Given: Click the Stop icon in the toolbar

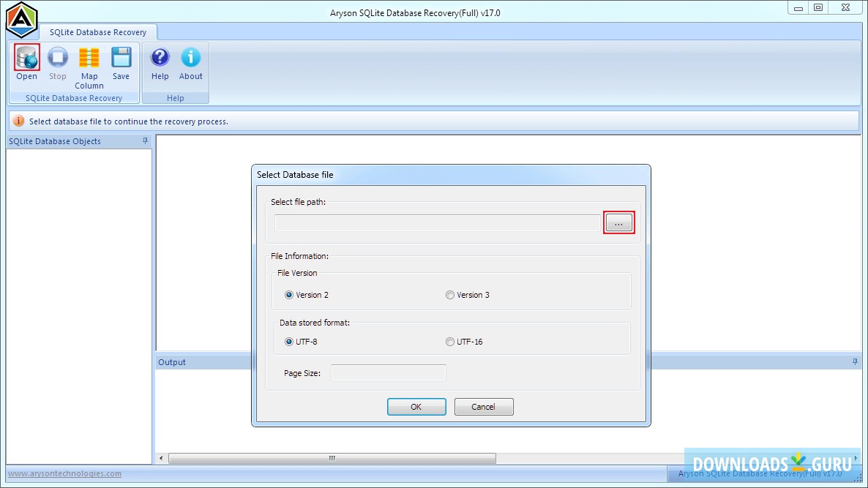Looking at the screenshot, I should tap(58, 59).
